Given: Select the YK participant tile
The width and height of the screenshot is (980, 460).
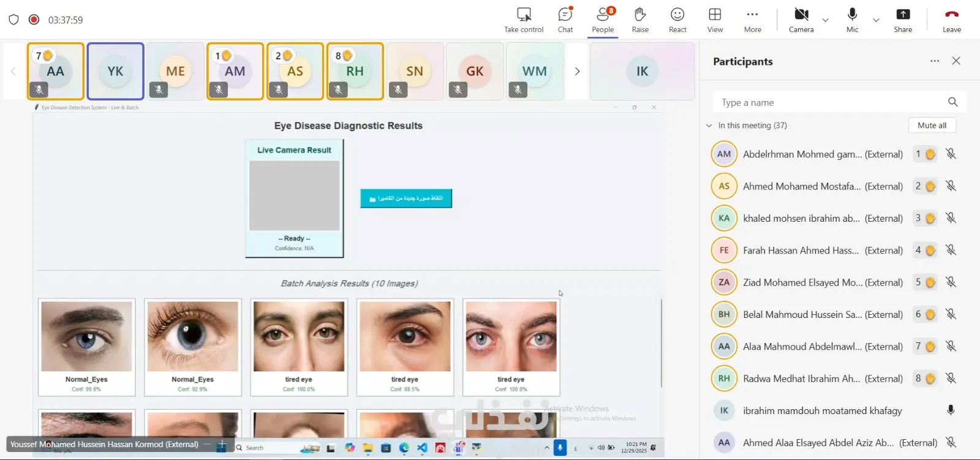Looking at the screenshot, I should (x=116, y=71).
